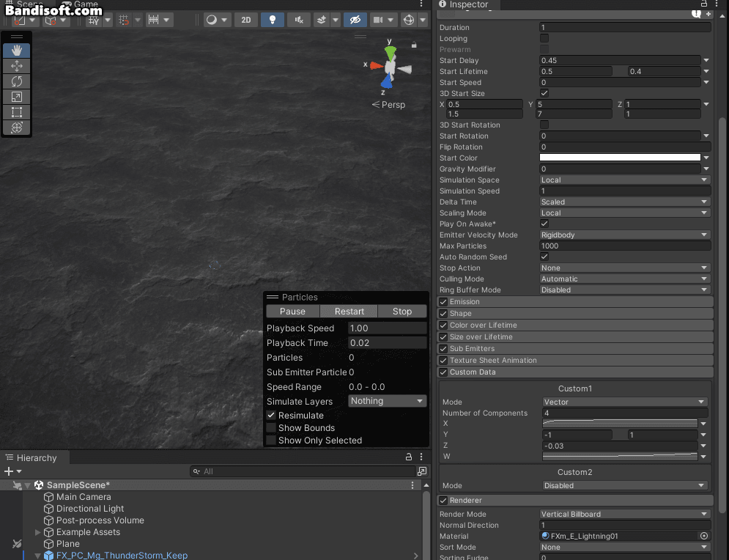The image size is (729, 560).
Task: Toggle scene audio mute icon
Action: coord(298,20)
